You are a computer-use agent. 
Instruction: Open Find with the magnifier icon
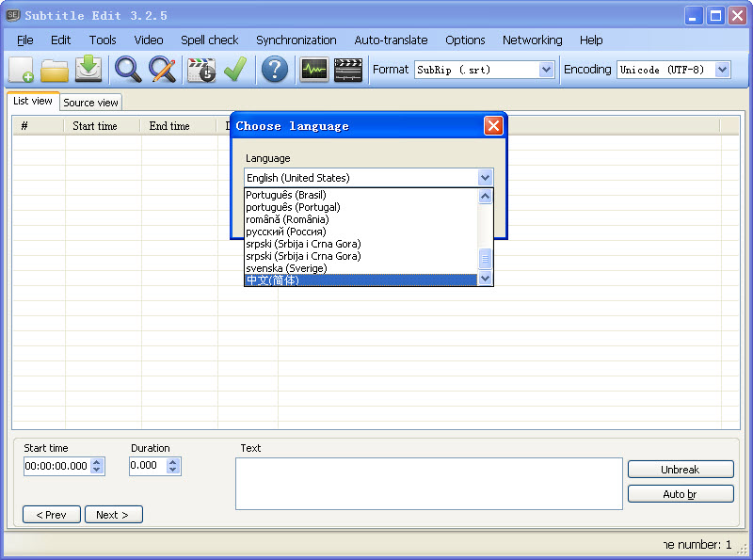(x=128, y=70)
